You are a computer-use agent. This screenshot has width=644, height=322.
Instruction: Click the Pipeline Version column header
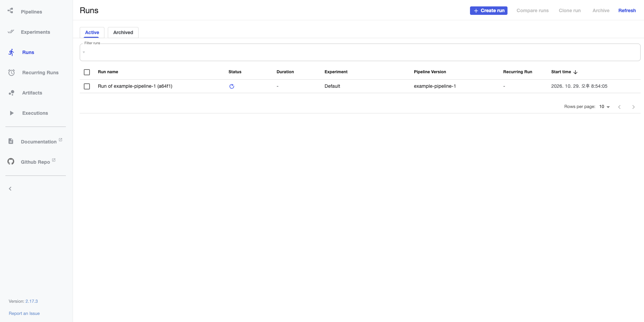(x=430, y=72)
